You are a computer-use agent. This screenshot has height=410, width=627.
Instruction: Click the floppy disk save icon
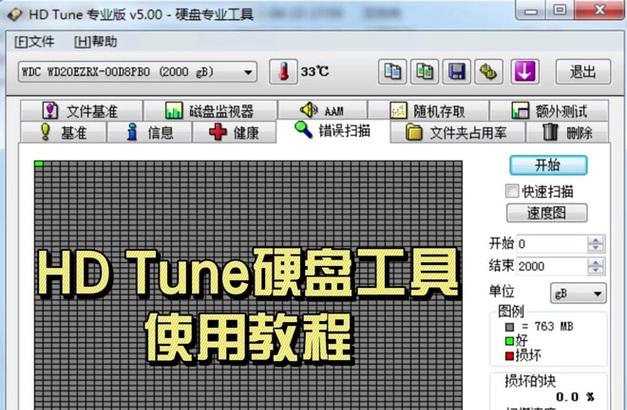point(456,72)
